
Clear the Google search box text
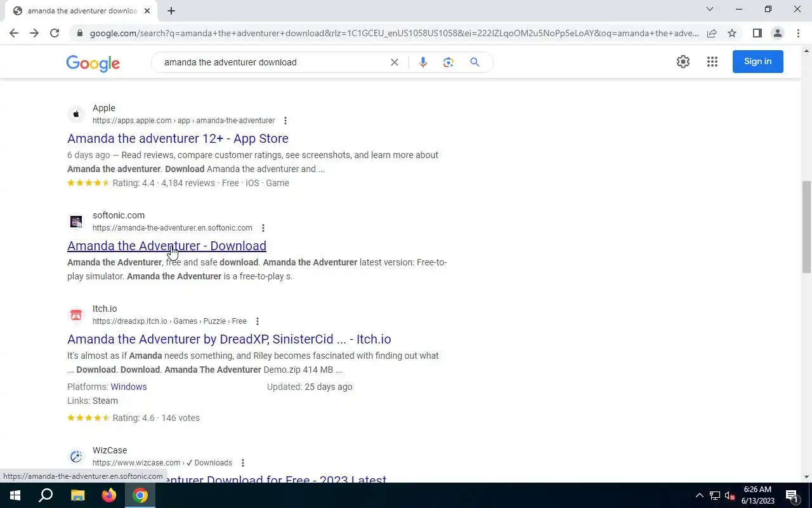click(394, 62)
